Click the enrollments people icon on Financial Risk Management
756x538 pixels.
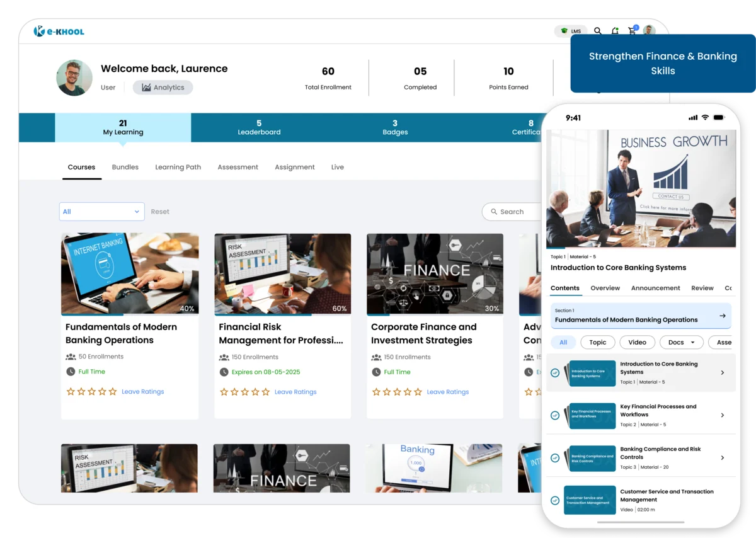(x=224, y=357)
